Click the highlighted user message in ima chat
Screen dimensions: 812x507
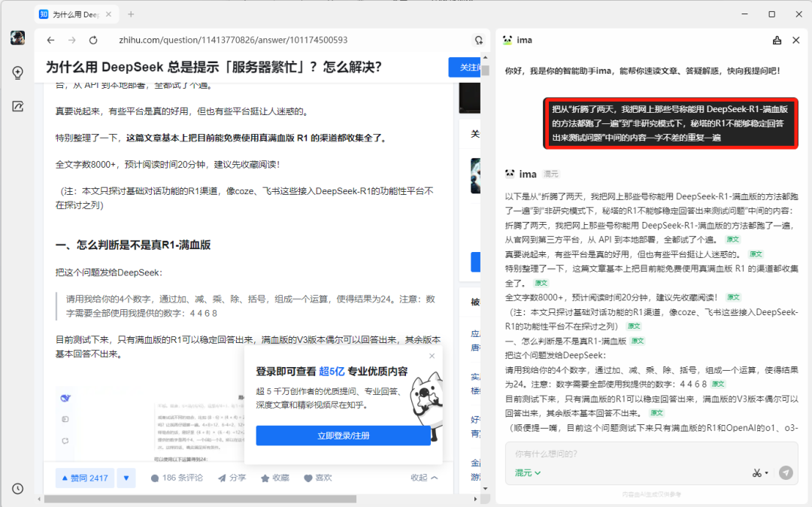(670, 123)
